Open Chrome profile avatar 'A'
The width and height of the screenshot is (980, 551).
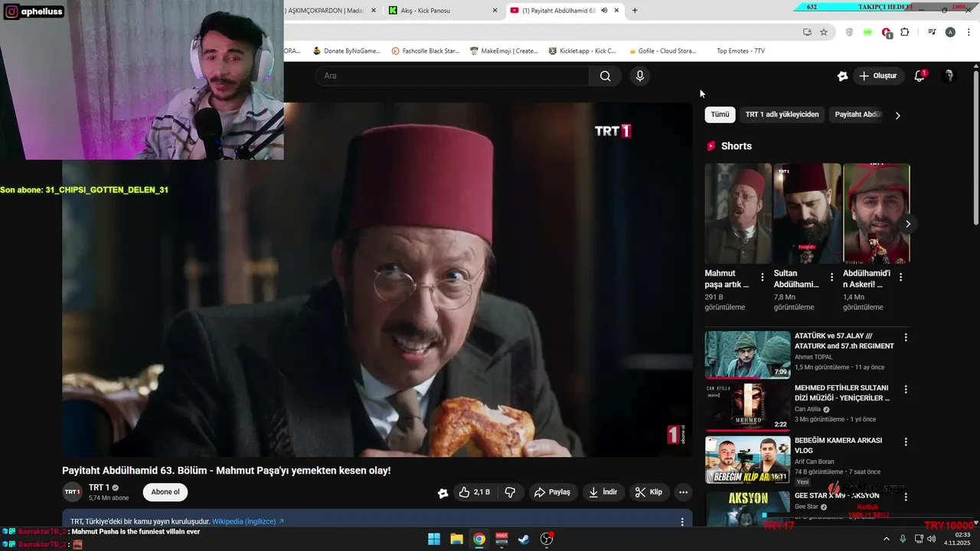950,32
